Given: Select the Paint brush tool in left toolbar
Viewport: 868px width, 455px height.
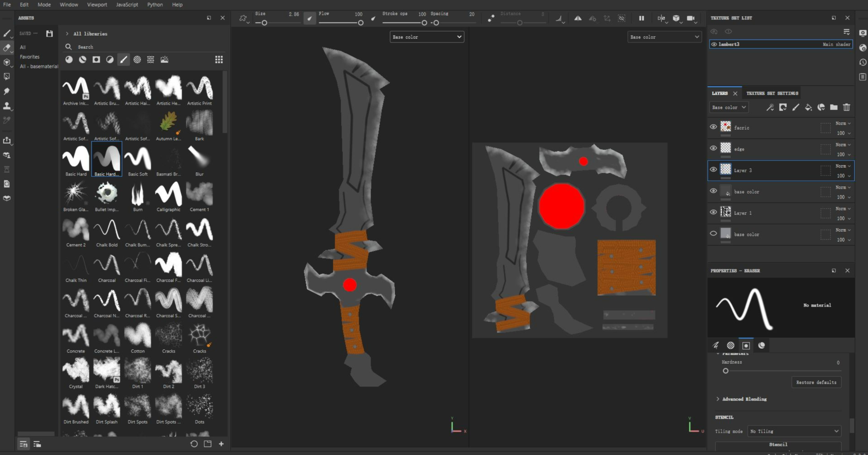Looking at the screenshot, I should click(6, 33).
